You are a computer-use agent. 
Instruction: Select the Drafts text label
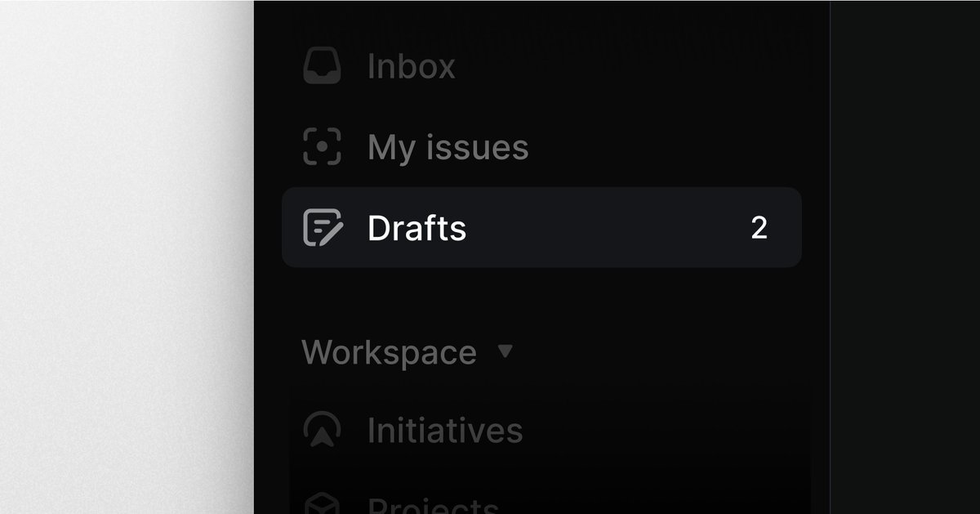416,228
